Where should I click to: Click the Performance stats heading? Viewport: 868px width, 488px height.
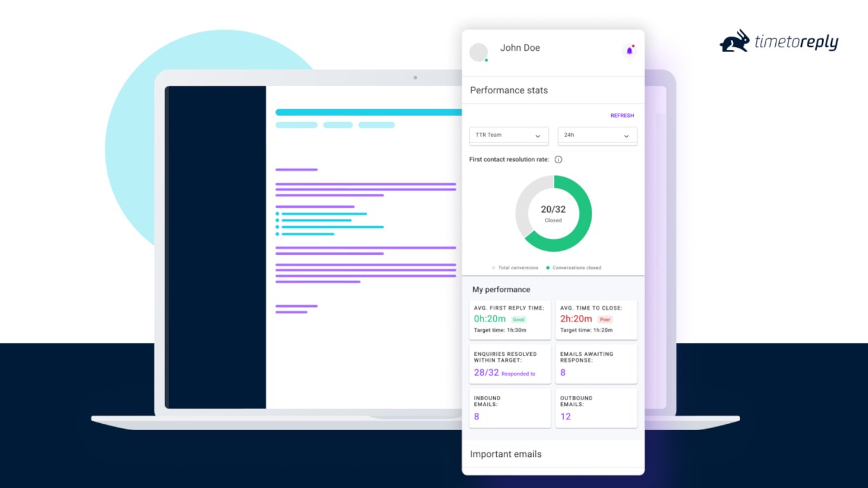(x=509, y=90)
